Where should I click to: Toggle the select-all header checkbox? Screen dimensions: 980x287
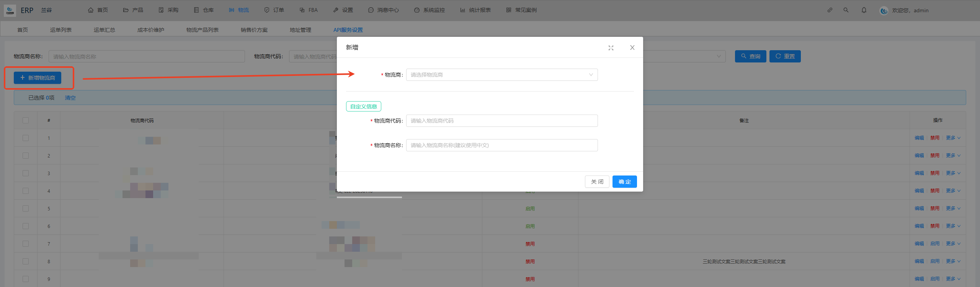26,120
